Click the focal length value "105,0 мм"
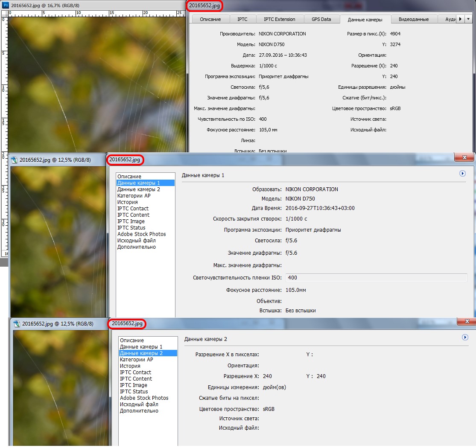 [x=268, y=130]
